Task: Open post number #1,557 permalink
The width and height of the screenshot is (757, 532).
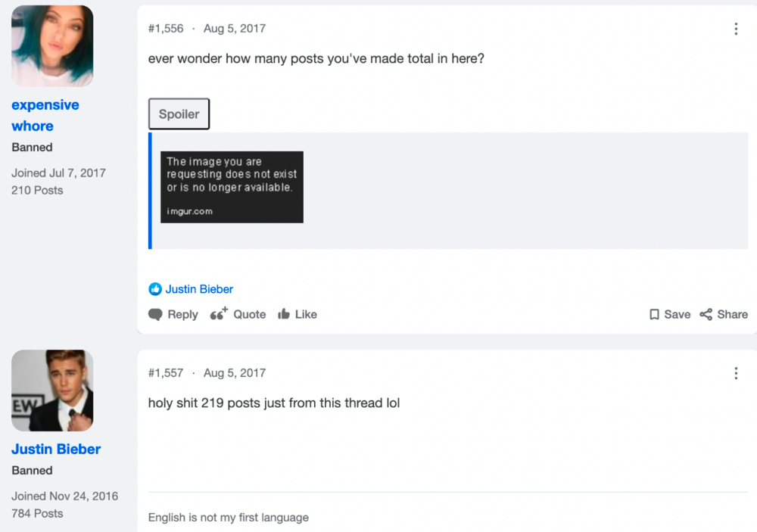Action: (x=166, y=373)
